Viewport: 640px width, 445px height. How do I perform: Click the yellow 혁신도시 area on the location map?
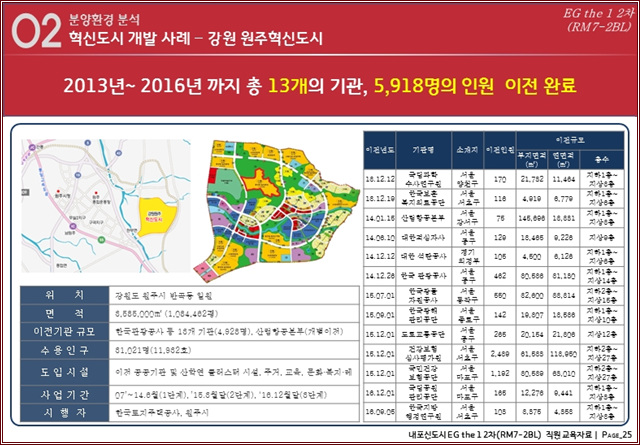point(157,217)
